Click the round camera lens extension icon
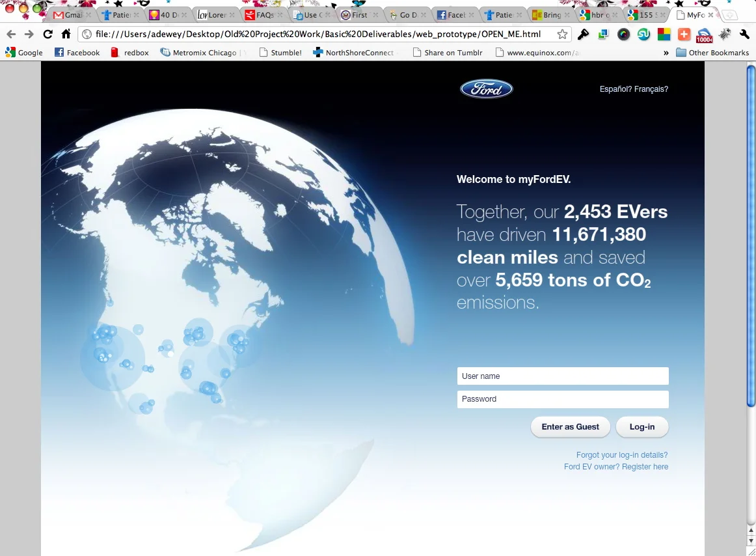The width and height of the screenshot is (756, 556). pyautogui.click(x=623, y=35)
